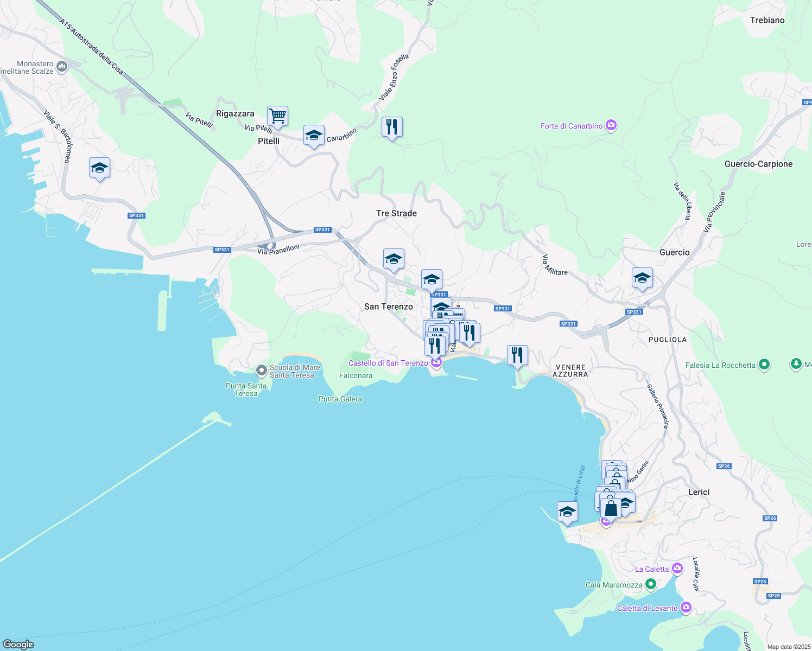Screen dimensions: 812x651
Task: Open the school marker below Tre Strade
Action: 394,259
